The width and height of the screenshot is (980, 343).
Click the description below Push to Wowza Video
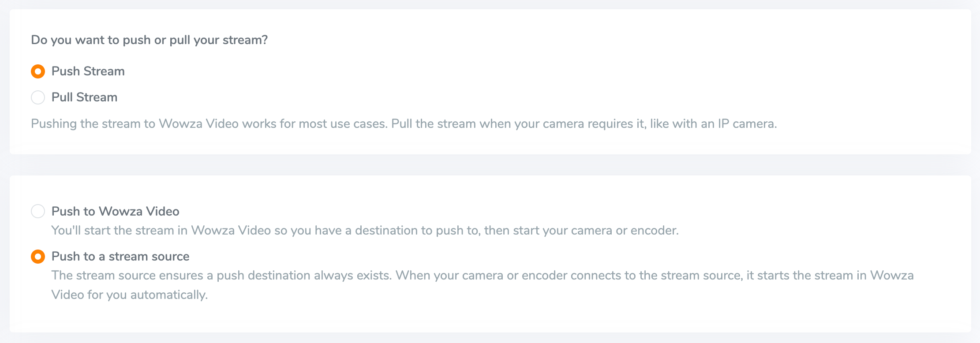coord(365,231)
